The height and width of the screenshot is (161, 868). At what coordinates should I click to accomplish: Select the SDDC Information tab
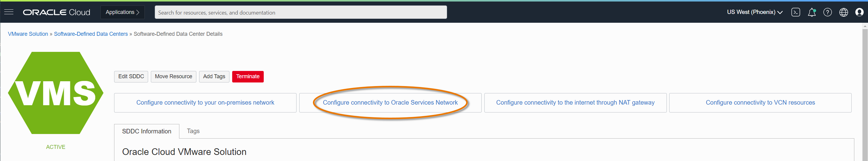pyautogui.click(x=147, y=131)
